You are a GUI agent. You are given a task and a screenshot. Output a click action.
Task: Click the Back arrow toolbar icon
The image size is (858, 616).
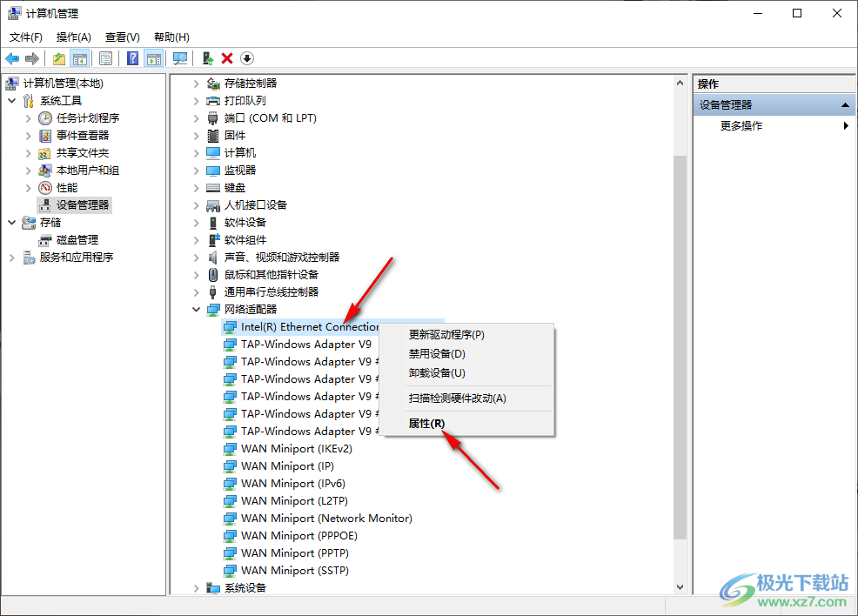[12, 58]
